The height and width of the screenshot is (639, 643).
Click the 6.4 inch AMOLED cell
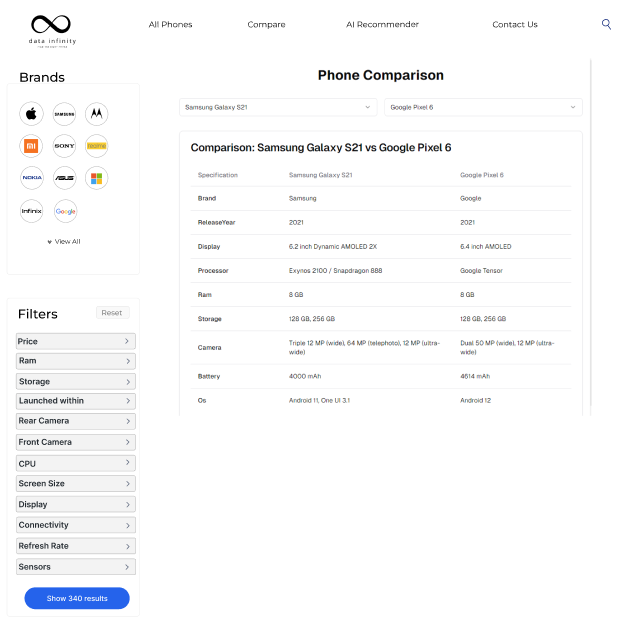tap(486, 246)
